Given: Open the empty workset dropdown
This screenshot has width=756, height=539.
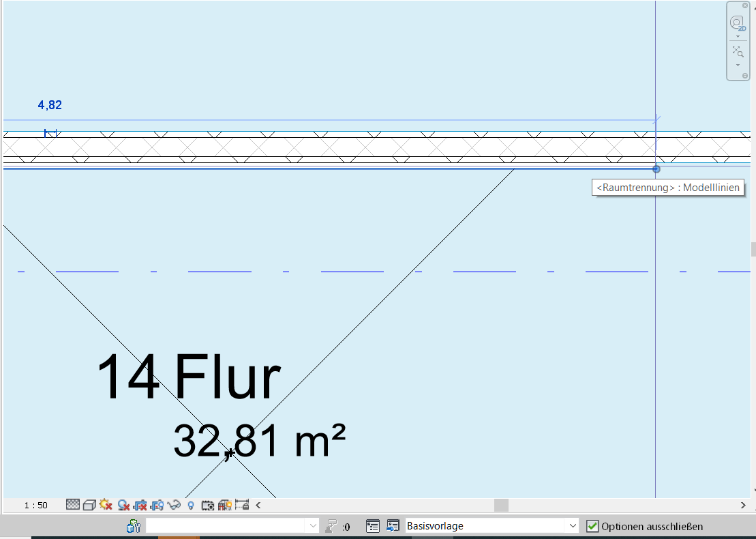Looking at the screenshot, I should coord(313,526).
